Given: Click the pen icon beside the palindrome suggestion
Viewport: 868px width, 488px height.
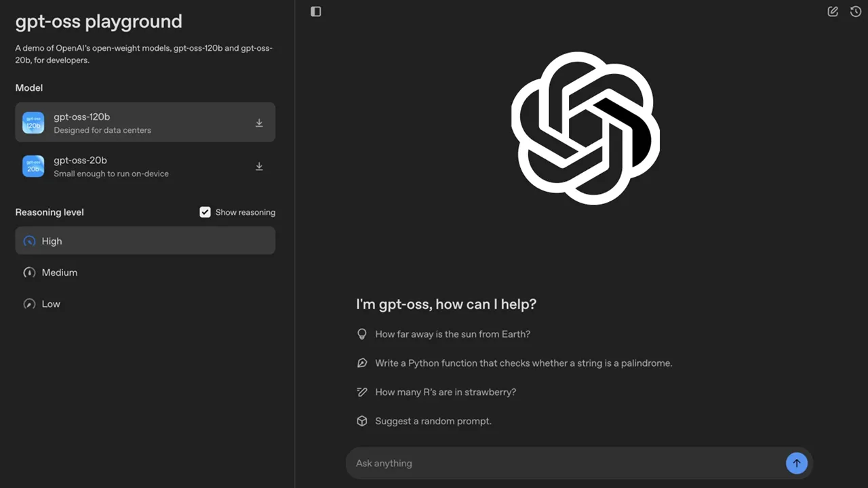Looking at the screenshot, I should pos(362,363).
